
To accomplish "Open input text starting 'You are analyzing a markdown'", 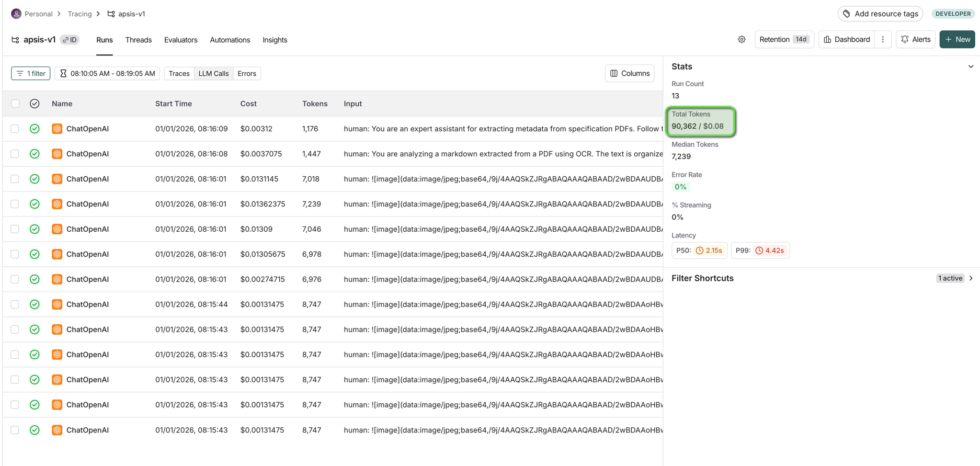I will (x=503, y=154).
